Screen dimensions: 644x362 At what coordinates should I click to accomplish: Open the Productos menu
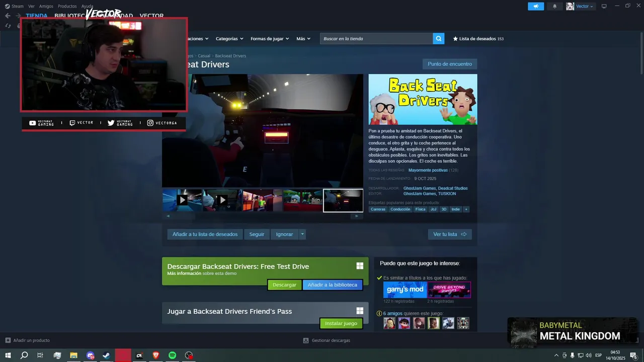click(x=67, y=6)
